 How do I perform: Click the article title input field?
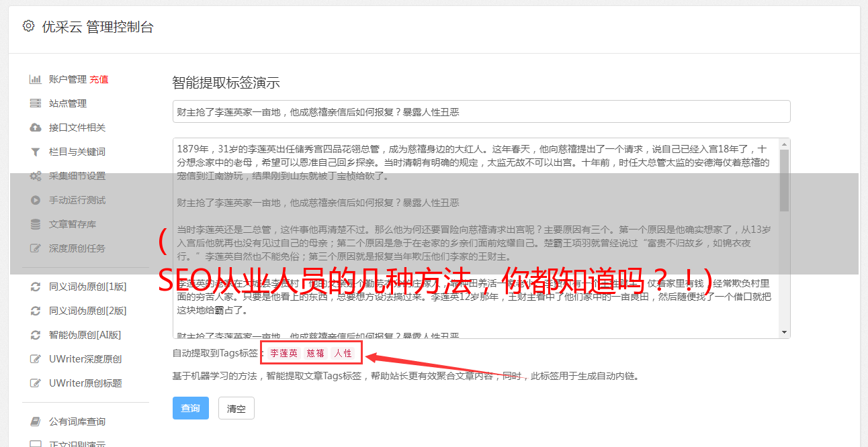[x=481, y=111]
